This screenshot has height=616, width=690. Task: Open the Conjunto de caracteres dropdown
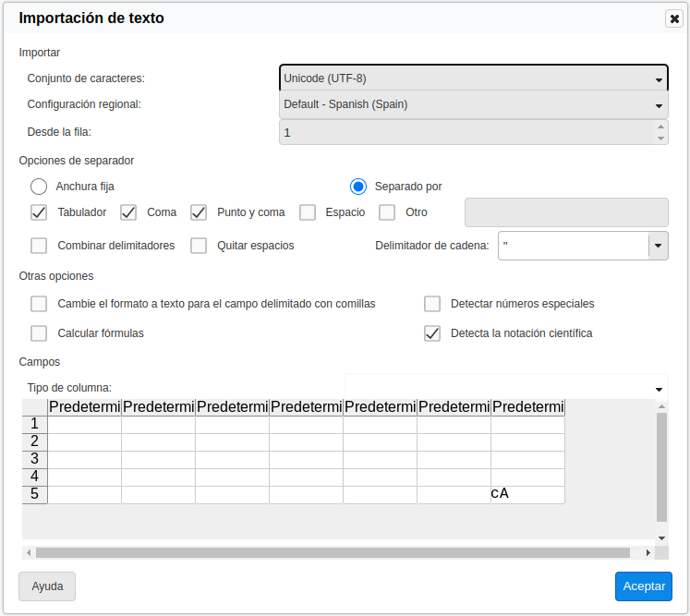click(473, 79)
